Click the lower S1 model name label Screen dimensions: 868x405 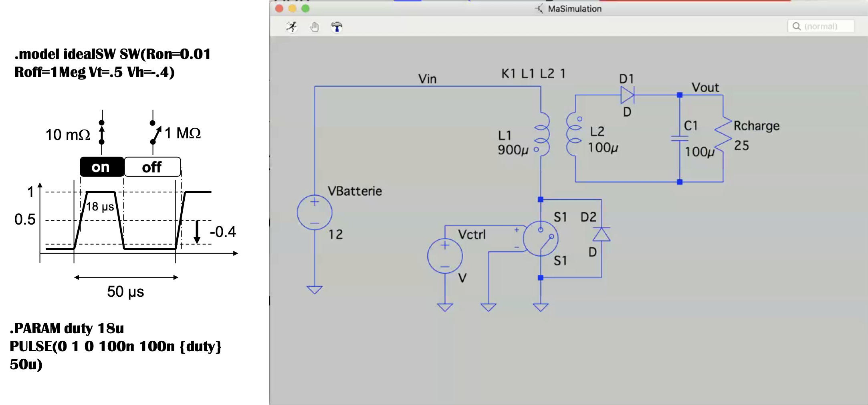(x=560, y=261)
